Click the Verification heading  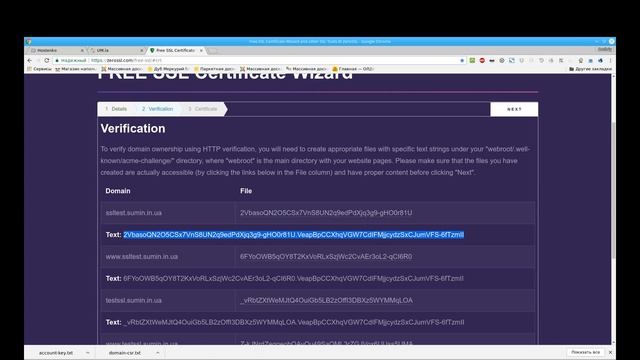(x=133, y=129)
